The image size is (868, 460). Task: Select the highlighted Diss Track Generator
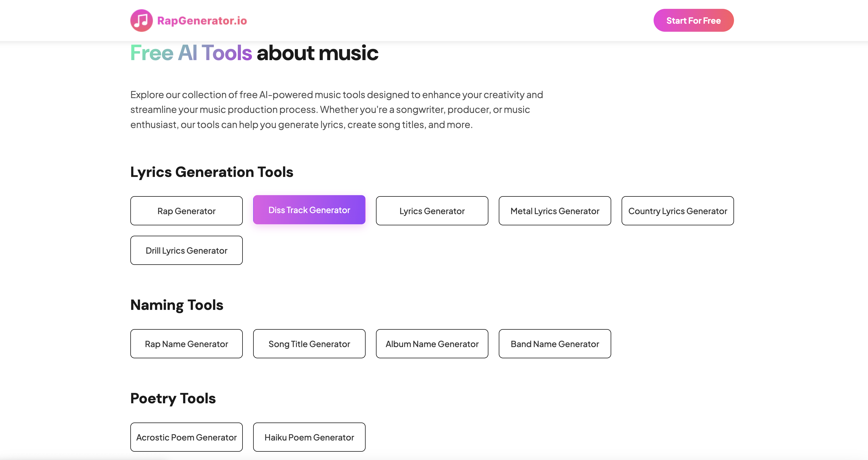coord(309,210)
